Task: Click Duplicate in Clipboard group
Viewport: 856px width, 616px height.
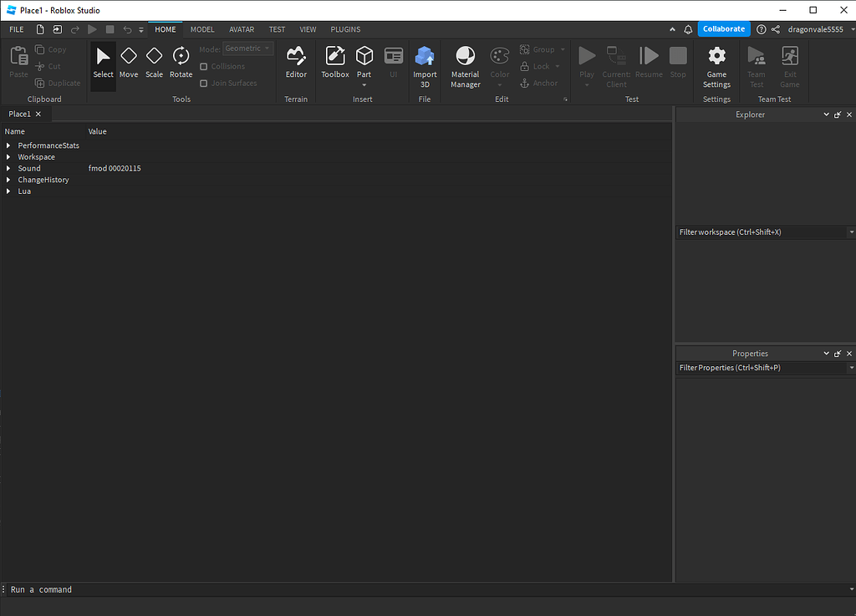Action: 58,83
